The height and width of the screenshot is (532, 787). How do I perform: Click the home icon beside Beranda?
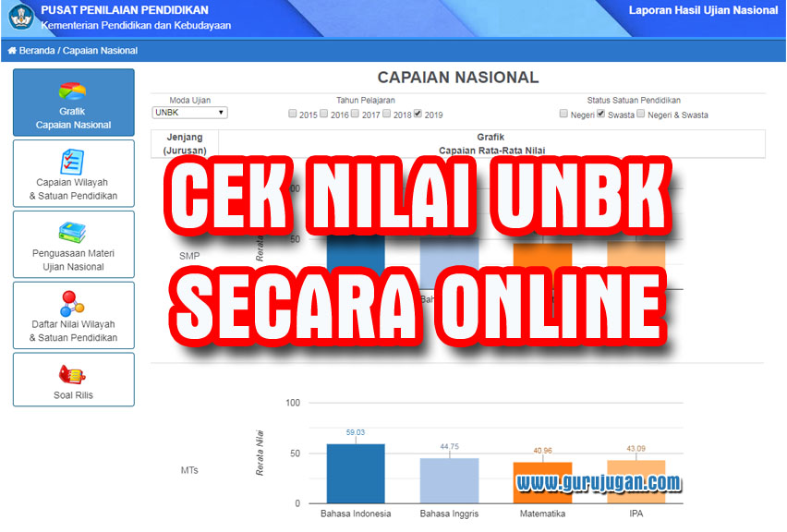[x=12, y=51]
